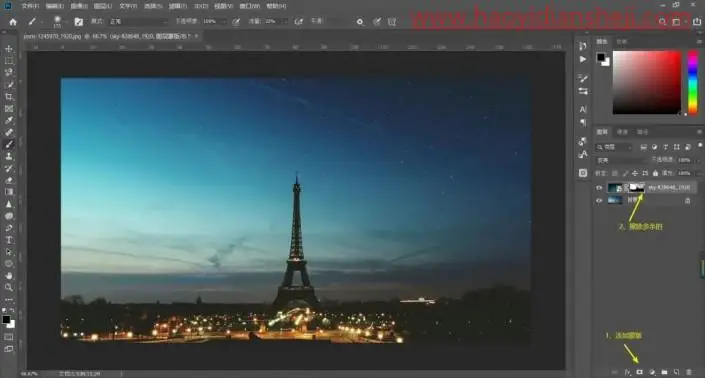The image size is (705, 378).
Task: Open the layer blending mode dropdown
Action: [x=621, y=160]
